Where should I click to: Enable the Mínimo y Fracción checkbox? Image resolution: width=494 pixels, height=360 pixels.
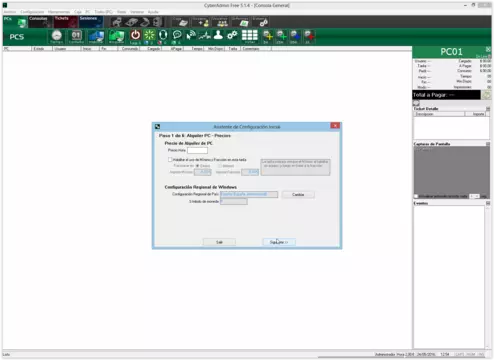[x=170, y=160]
